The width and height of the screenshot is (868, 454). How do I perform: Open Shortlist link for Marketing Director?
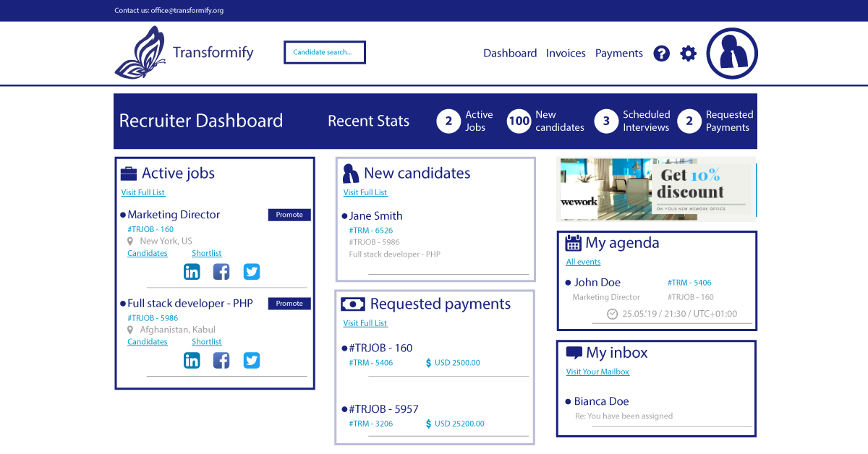(x=206, y=253)
